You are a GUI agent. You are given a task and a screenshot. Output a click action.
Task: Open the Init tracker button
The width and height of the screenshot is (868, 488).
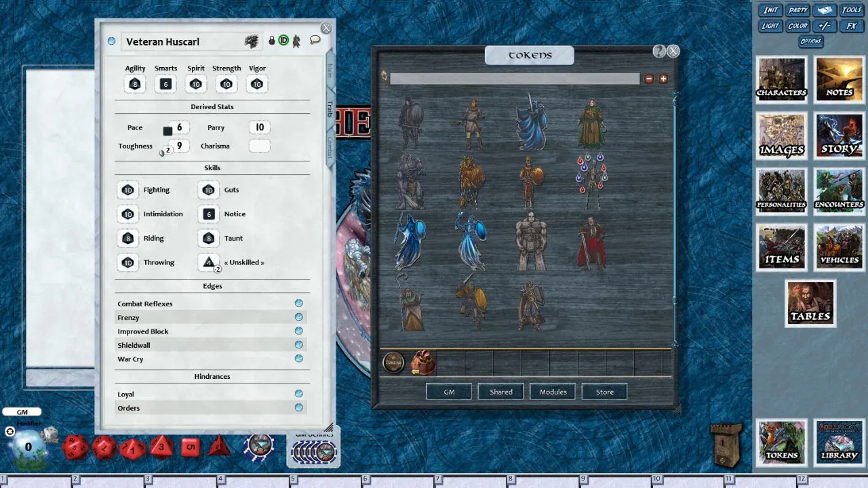770,10
